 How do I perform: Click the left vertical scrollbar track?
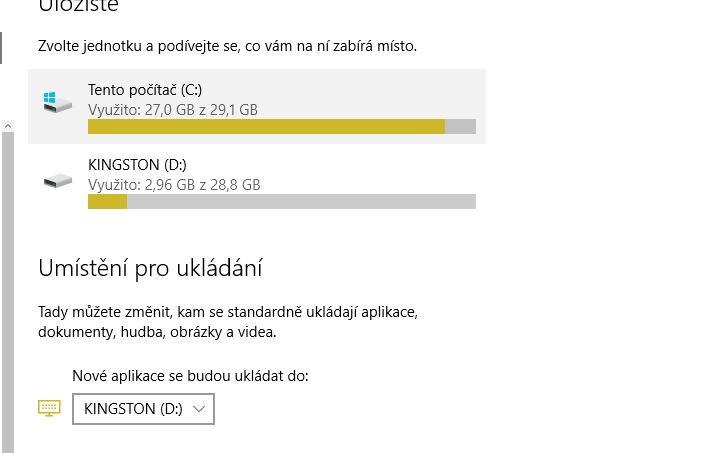[8, 290]
